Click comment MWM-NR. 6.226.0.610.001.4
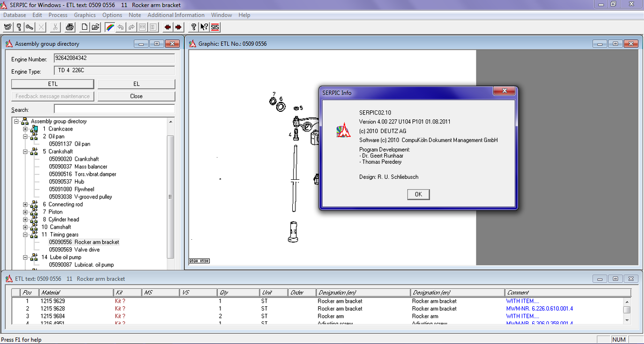Viewport: 644px width, 344px height. [x=539, y=309]
